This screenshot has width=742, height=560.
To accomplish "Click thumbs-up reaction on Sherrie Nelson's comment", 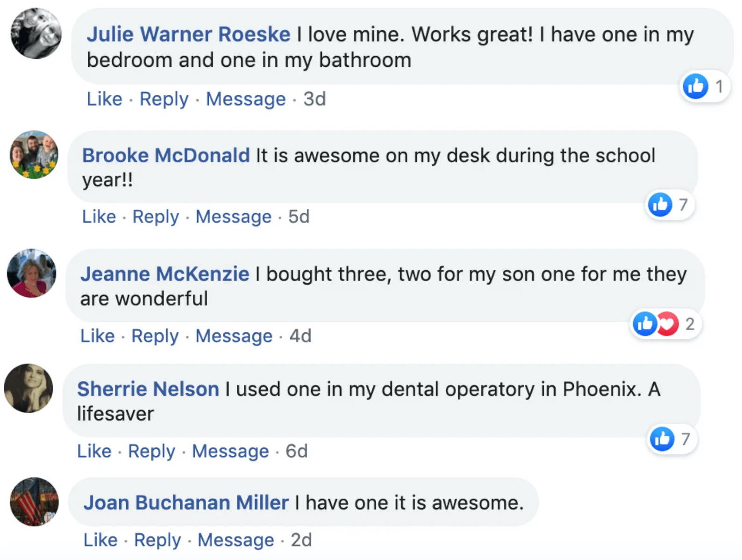I will click(662, 438).
